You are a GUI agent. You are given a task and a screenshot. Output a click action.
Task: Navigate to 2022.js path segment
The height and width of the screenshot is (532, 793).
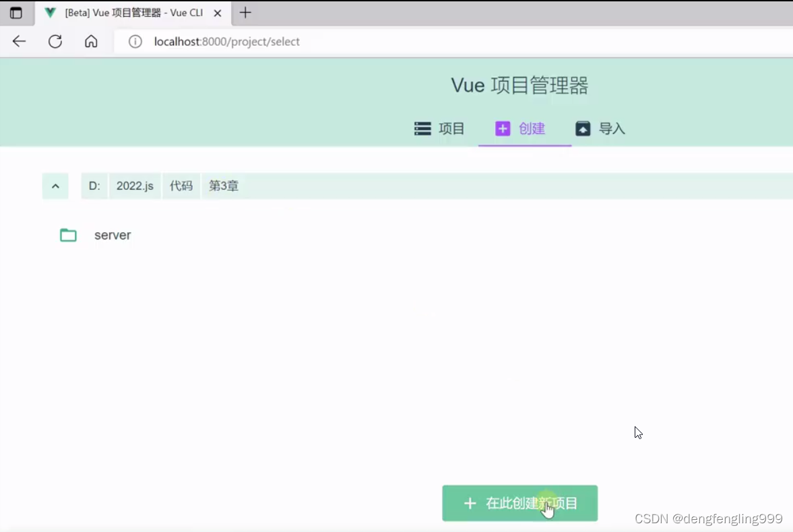tap(135, 186)
